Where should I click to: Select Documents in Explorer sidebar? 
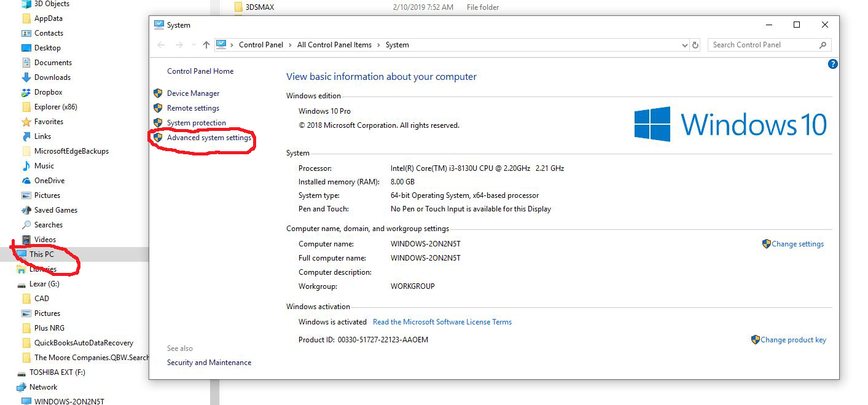coord(53,63)
